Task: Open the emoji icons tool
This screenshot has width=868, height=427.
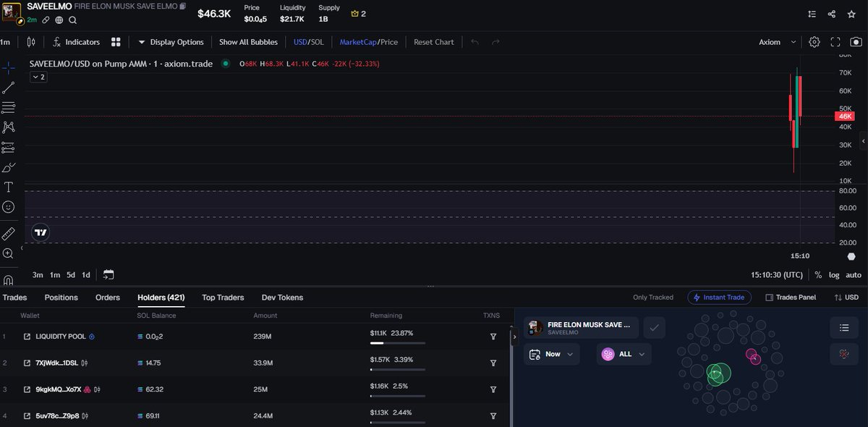Action: [x=9, y=207]
